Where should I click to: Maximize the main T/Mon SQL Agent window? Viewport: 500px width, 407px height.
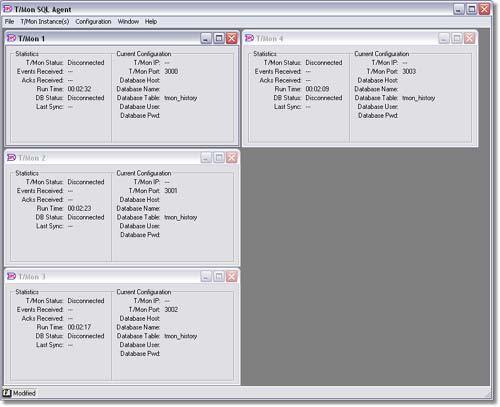(471, 9)
